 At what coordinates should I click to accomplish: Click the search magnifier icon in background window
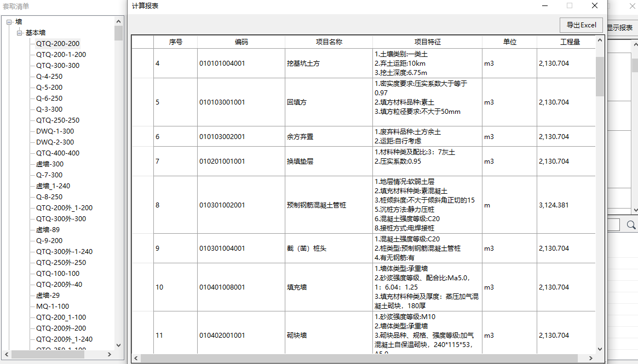631,224
